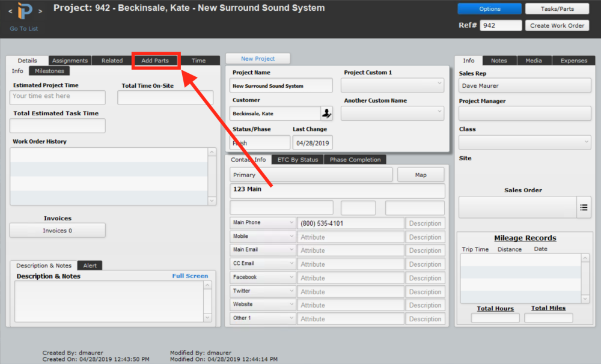Click the Estimated Project Time field

[58, 97]
